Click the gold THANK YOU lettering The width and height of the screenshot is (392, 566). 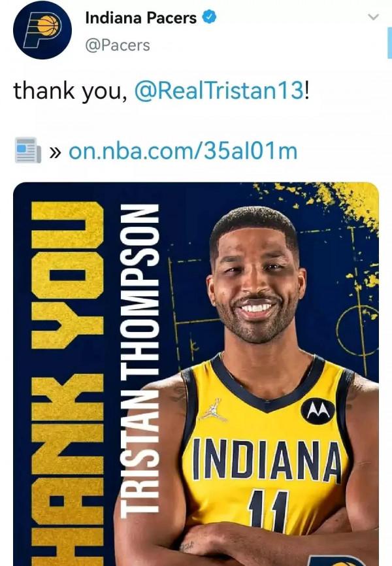click(x=67, y=384)
